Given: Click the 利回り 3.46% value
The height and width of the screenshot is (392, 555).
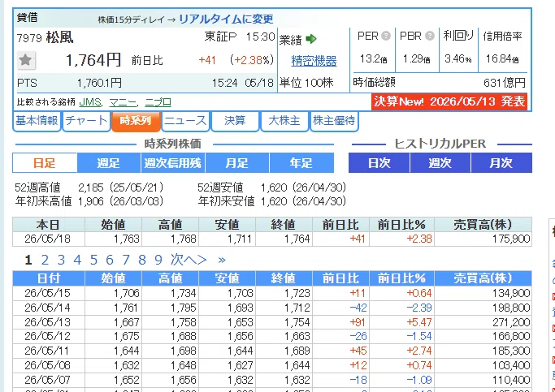Looking at the screenshot, I should [x=458, y=58].
